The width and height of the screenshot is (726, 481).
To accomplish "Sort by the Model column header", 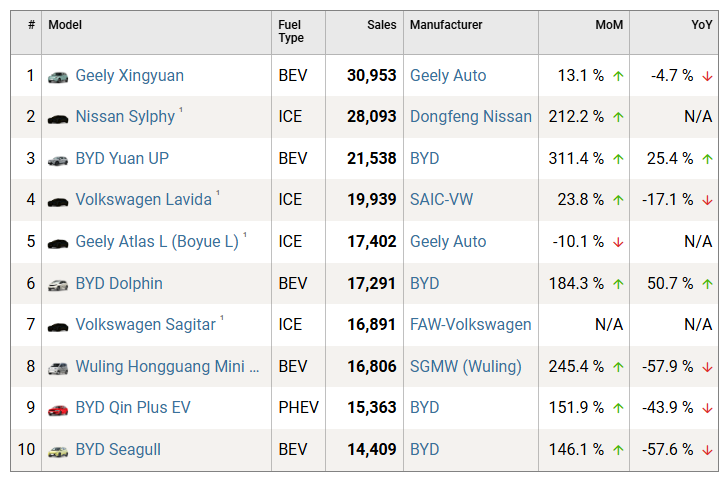I will pyautogui.click(x=65, y=25).
